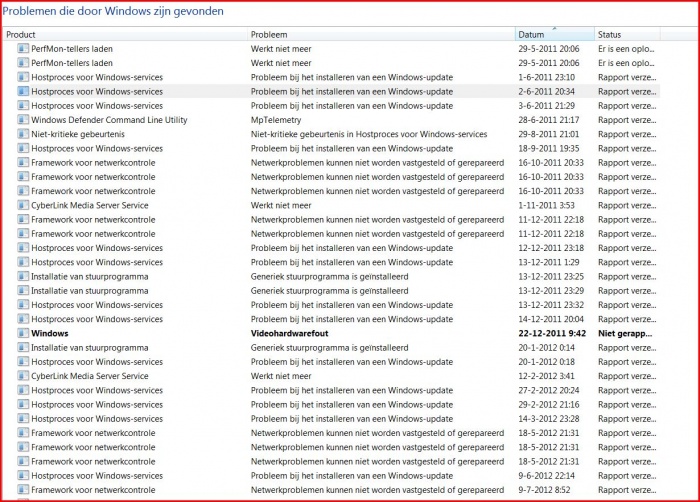Select the 'MpTelemetry' problem cell
Image resolution: width=700 pixels, height=502 pixels.
click(x=276, y=120)
